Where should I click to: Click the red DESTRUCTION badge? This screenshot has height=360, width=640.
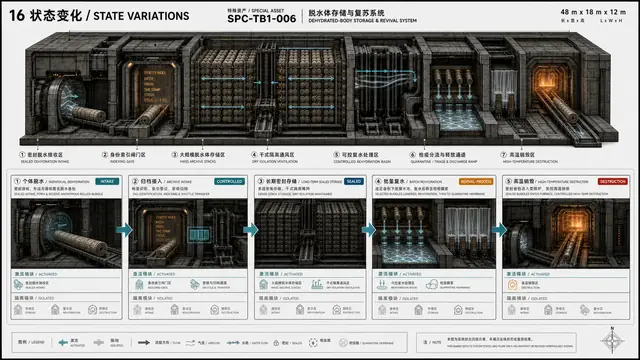[613, 181]
